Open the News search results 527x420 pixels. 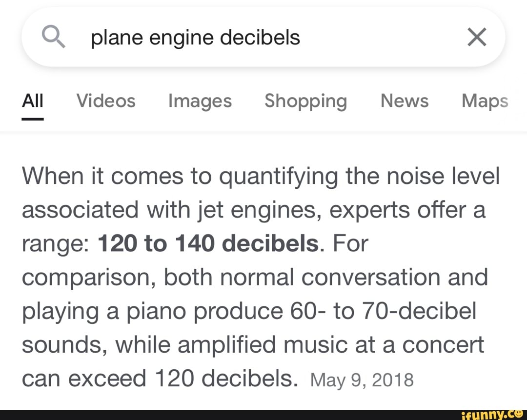tap(404, 100)
